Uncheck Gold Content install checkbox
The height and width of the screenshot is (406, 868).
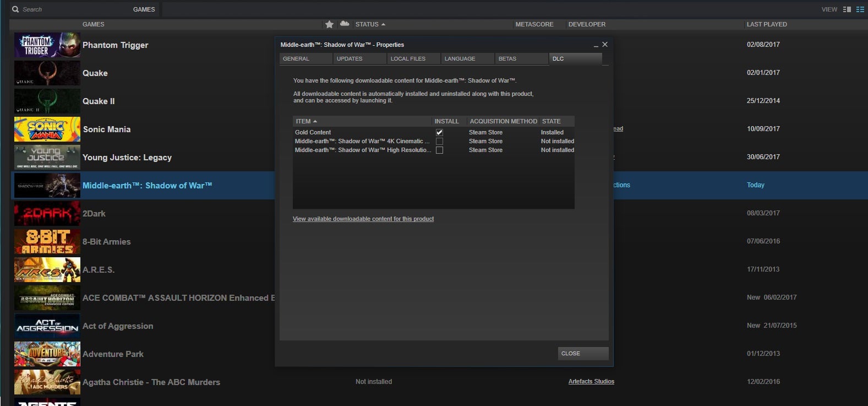point(439,132)
